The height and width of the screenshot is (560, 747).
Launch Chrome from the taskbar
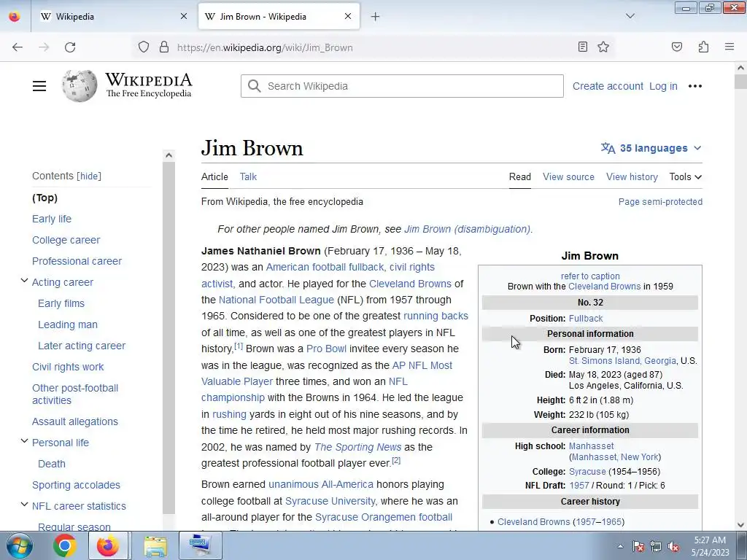(x=65, y=545)
